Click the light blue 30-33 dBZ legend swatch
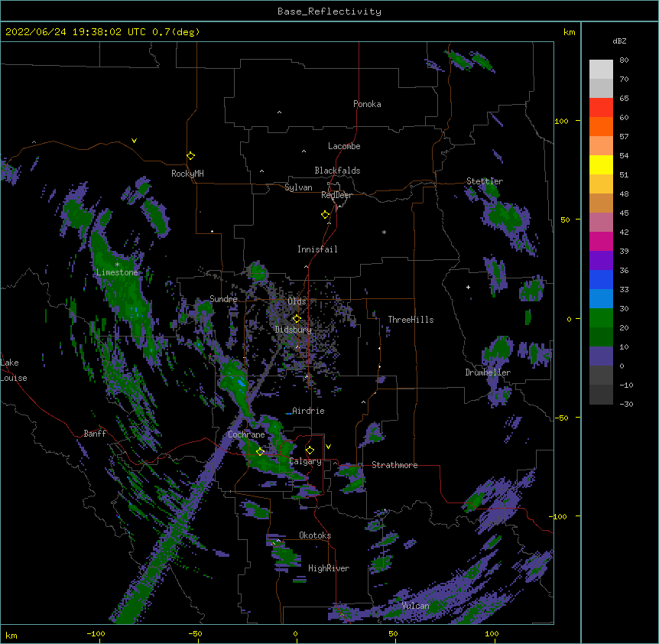Screen dimensions: 659x644 (x=601, y=299)
